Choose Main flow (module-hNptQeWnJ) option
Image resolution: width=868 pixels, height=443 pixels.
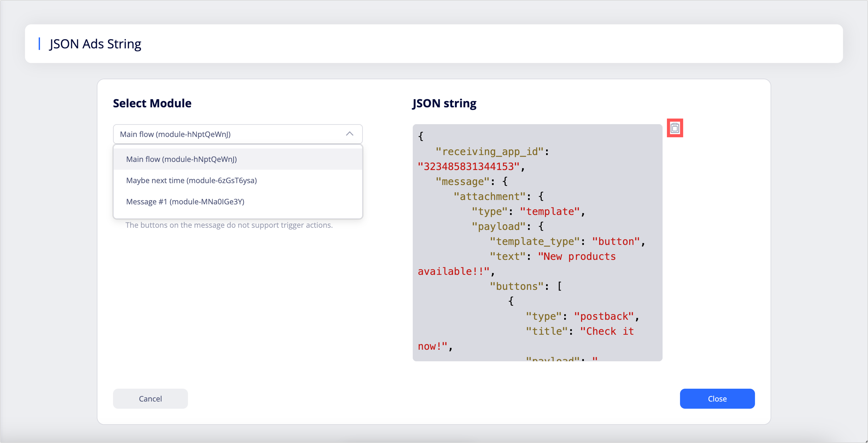(x=181, y=159)
